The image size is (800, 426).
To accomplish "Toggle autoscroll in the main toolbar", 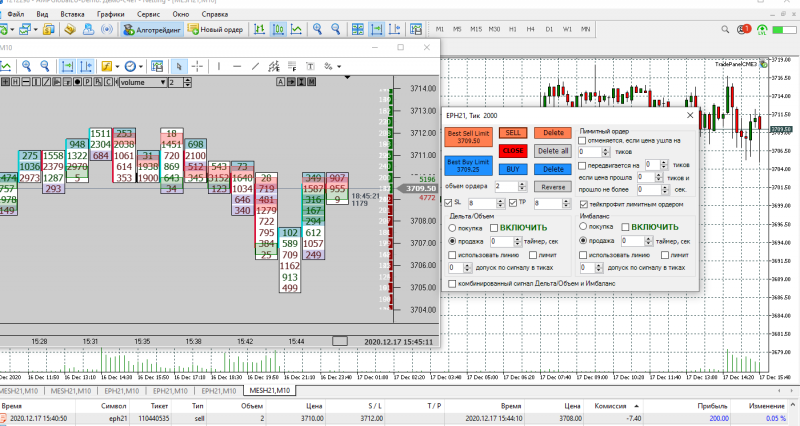I will 377,30.
